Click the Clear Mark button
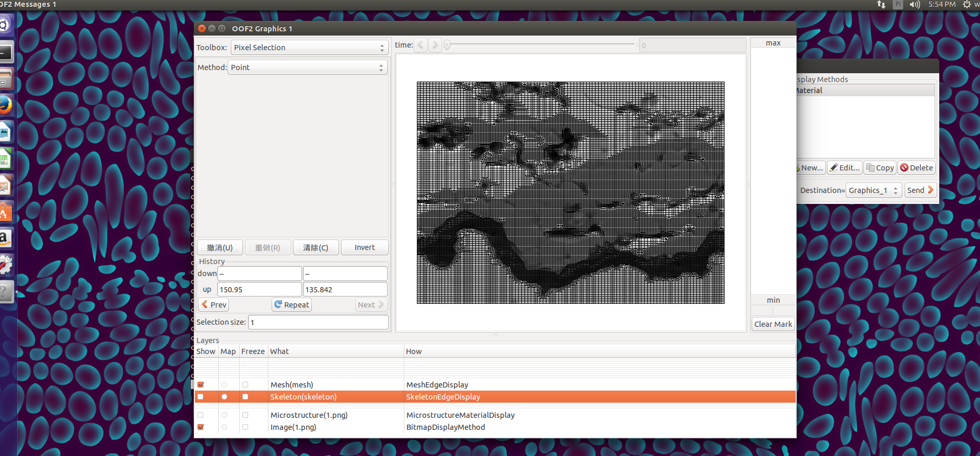980x456 pixels. [773, 324]
